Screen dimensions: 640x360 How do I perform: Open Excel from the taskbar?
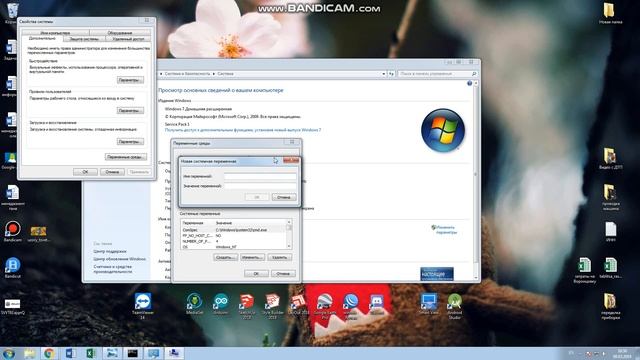tap(91, 353)
